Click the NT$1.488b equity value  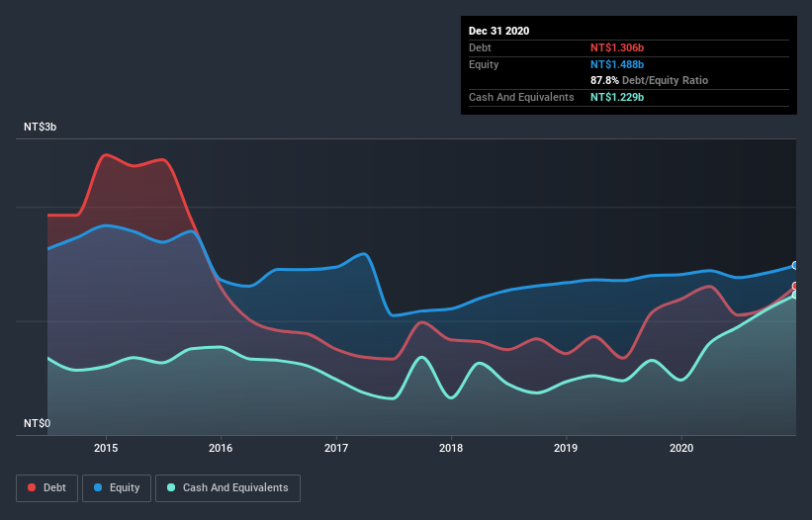[617, 64]
